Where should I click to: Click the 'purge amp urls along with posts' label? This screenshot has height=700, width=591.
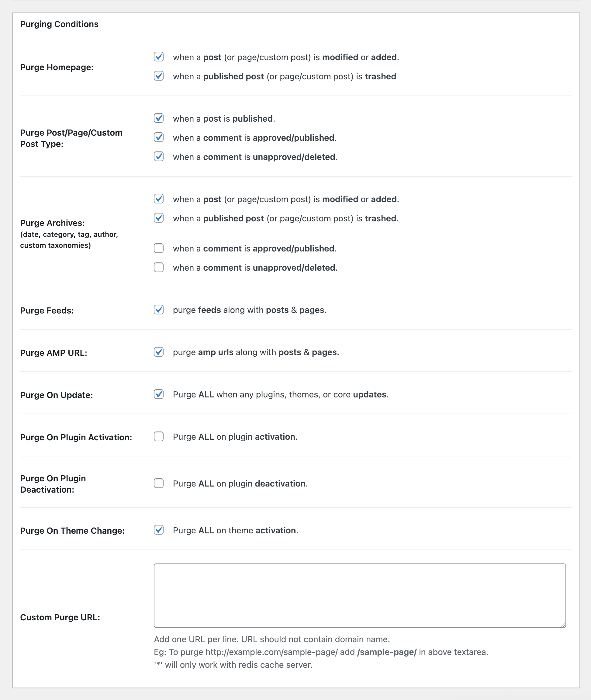(256, 352)
